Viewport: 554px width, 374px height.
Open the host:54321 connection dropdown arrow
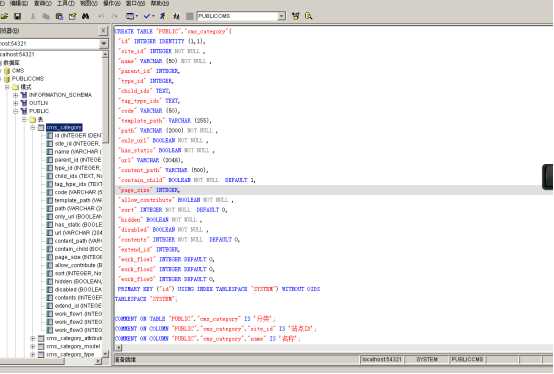pyautogui.click(x=104, y=43)
